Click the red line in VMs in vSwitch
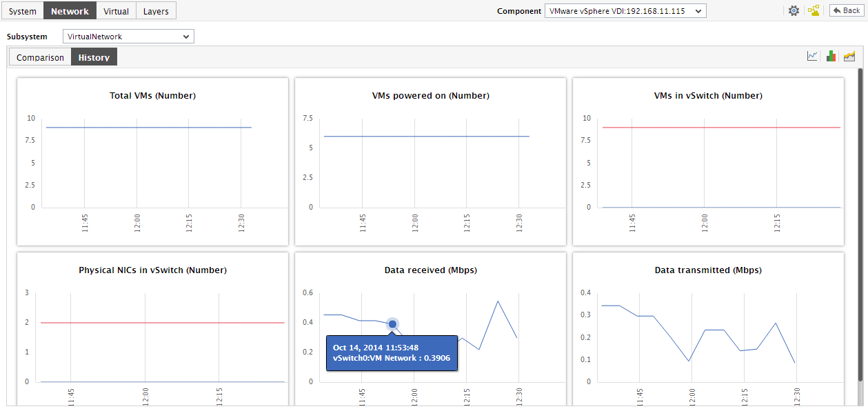 [720, 128]
